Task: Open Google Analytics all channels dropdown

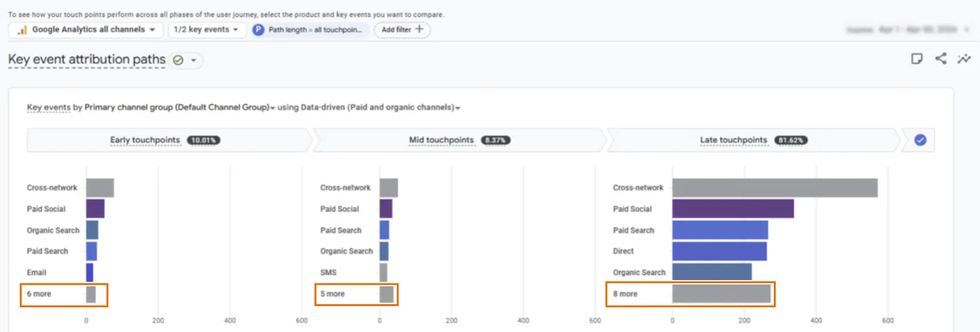Action: tap(86, 30)
